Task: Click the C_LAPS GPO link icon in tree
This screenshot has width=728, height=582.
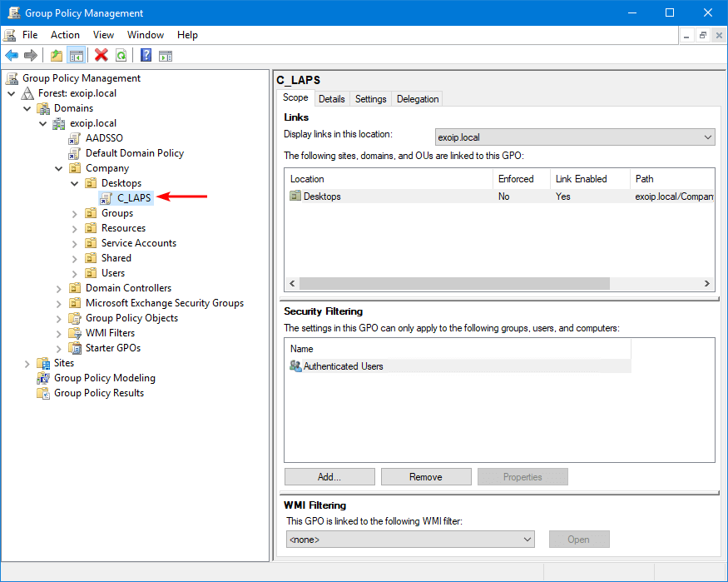Action: (106, 198)
